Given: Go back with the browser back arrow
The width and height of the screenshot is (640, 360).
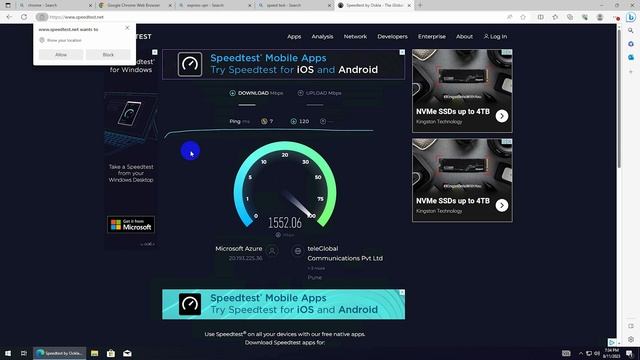Looking at the screenshot, I should point(9,17).
